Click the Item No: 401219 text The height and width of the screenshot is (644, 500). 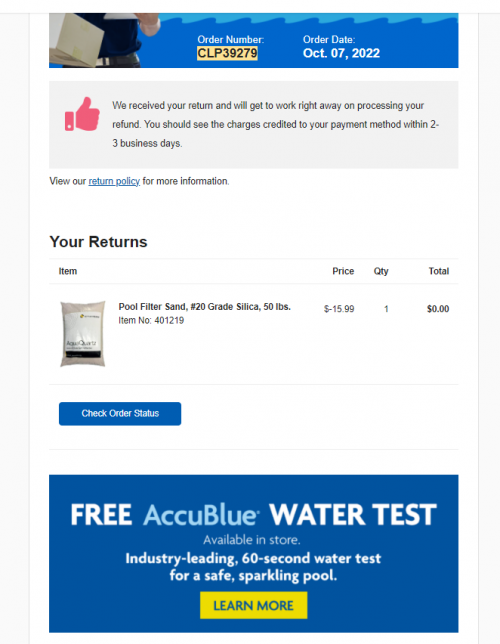(x=151, y=320)
